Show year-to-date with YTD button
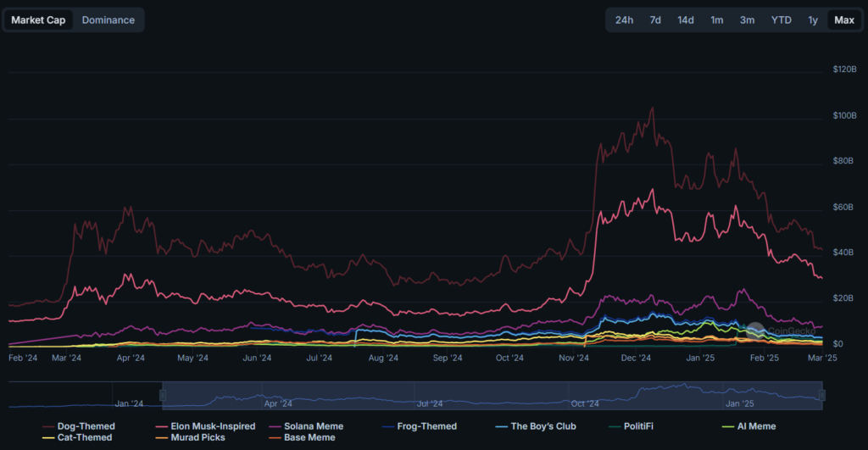Viewport: 868px width, 450px height. (781, 19)
